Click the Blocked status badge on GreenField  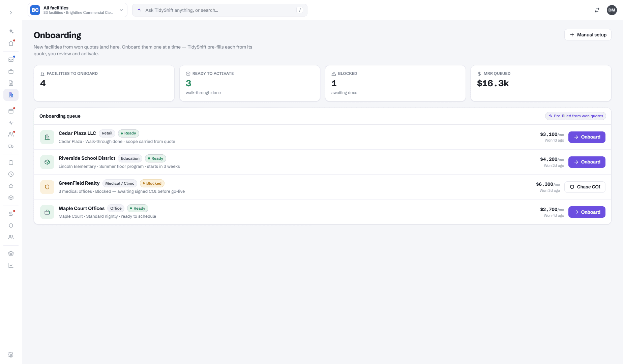(x=152, y=183)
